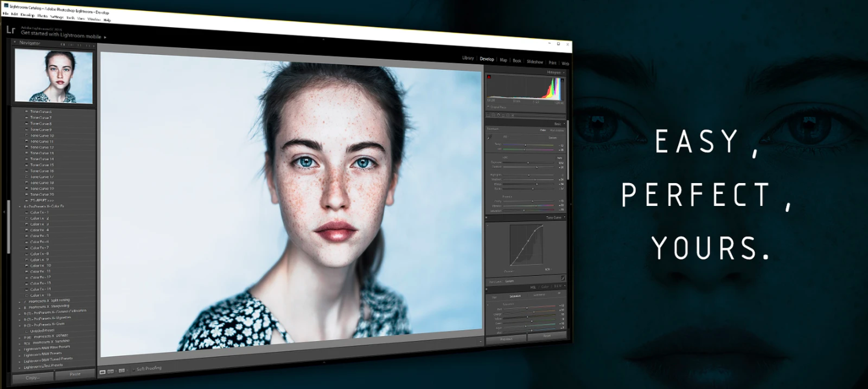Toggle the shadow clipping indicator in Histogram

pos(489,77)
